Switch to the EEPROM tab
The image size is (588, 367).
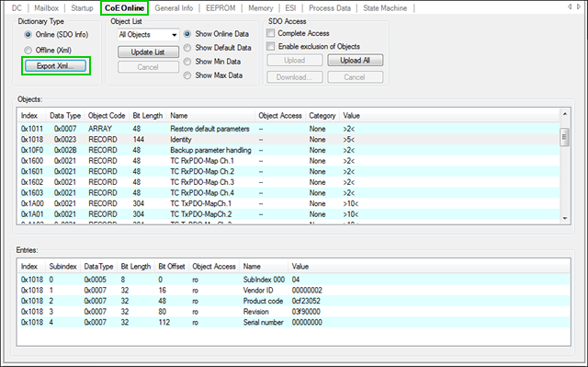(x=220, y=8)
